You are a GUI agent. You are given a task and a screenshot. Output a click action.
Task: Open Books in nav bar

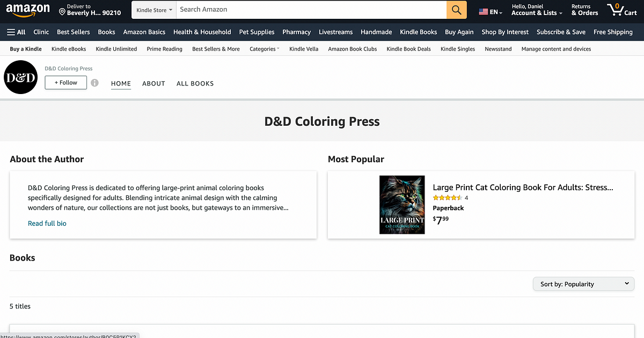(106, 32)
